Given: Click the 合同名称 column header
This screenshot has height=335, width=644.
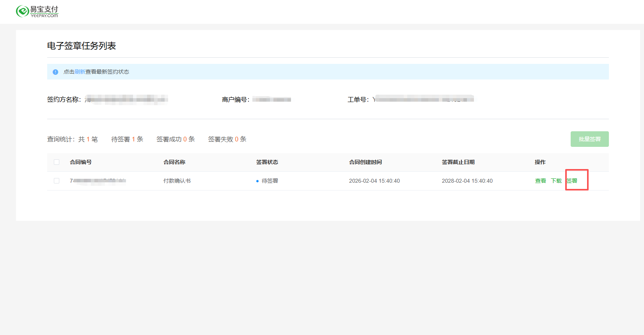Looking at the screenshot, I should pyautogui.click(x=174, y=162).
